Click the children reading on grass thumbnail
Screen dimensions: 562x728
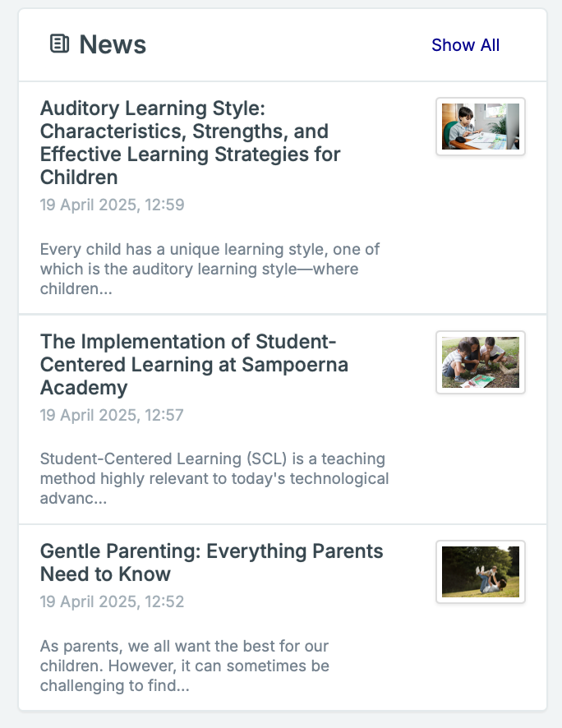[x=481, y=362]
